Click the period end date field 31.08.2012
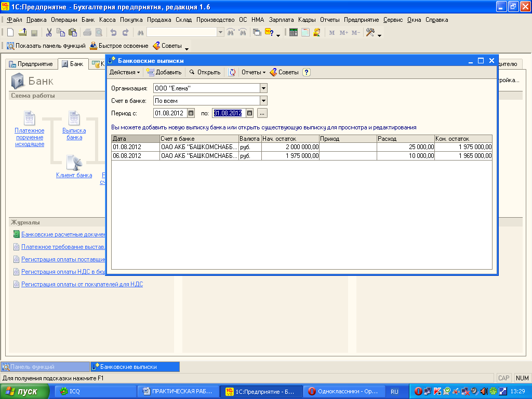 point(229,113)
